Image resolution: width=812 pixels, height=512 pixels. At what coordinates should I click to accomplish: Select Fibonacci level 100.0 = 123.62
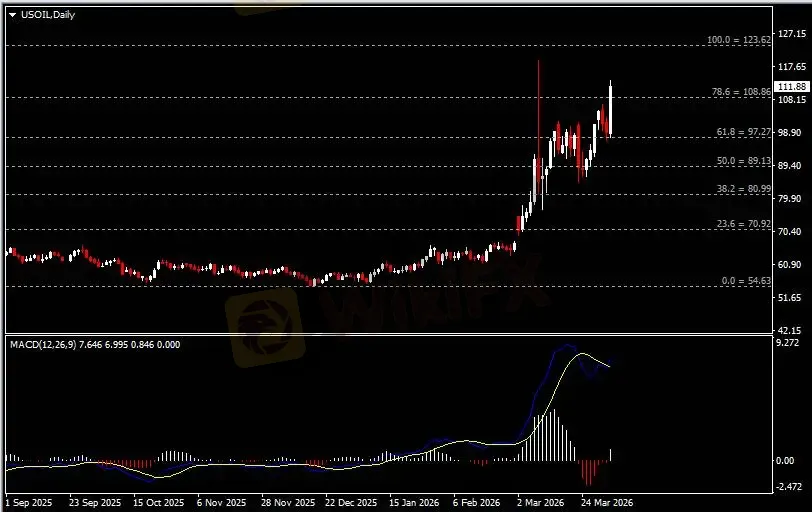[739, 40]
